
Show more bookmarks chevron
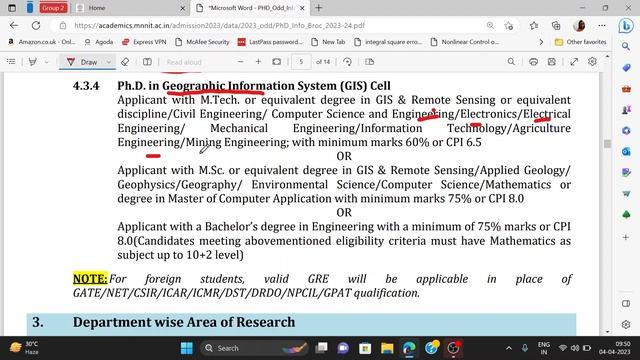click(541, 42)
